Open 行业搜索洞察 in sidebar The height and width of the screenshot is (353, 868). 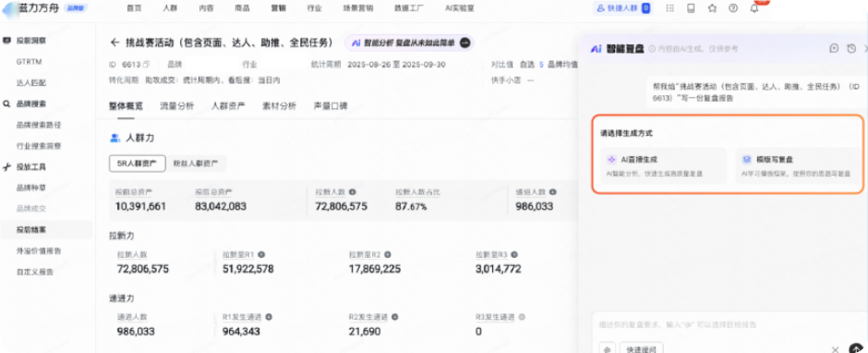pos(39,146)
